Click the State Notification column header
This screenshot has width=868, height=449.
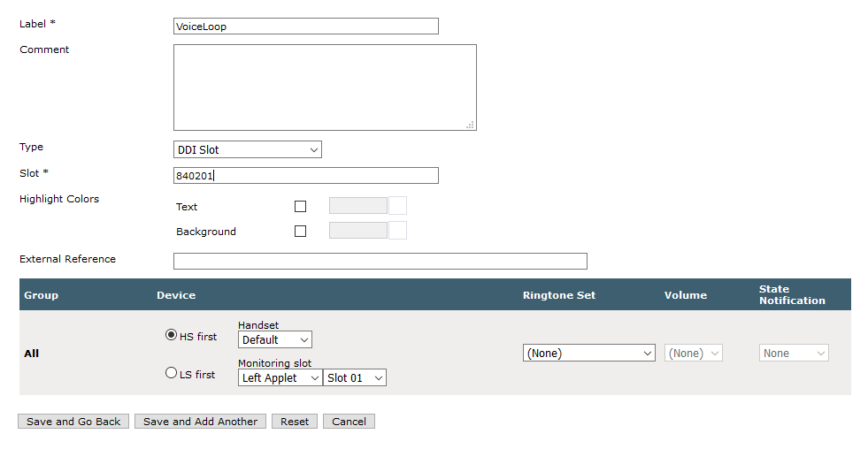[792, 294]
